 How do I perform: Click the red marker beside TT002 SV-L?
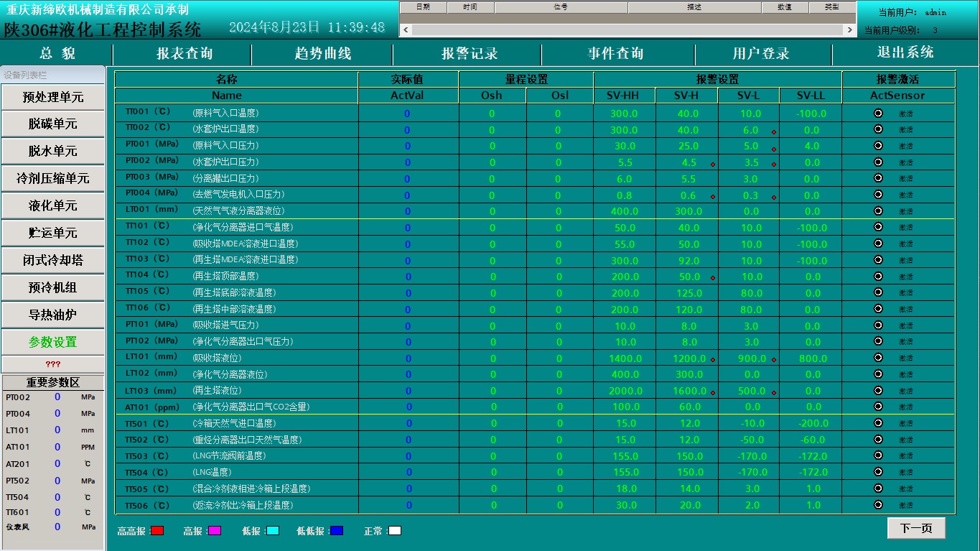(x=773, y=132)
